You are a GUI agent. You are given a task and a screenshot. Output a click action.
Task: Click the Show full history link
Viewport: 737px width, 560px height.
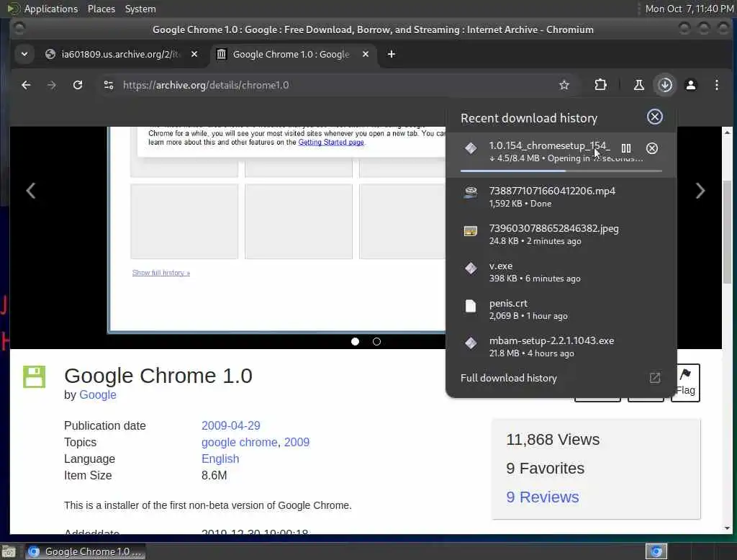coord(160,273)
